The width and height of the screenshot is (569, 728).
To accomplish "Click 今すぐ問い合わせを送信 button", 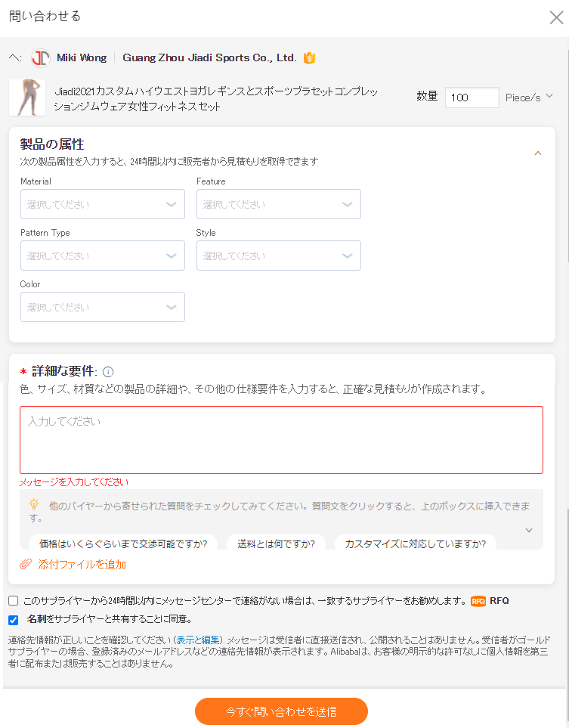I will 281,711.
